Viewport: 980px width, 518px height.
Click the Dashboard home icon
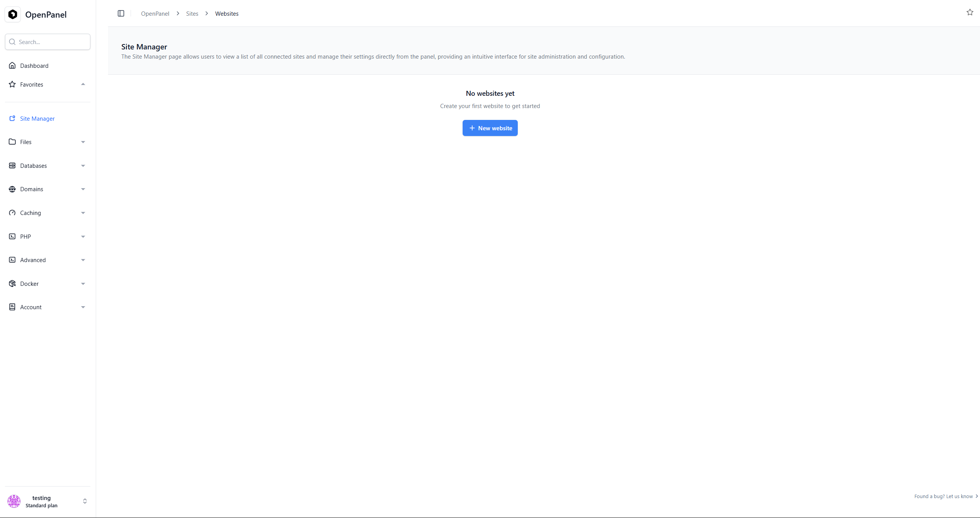(x=12, y=66)
